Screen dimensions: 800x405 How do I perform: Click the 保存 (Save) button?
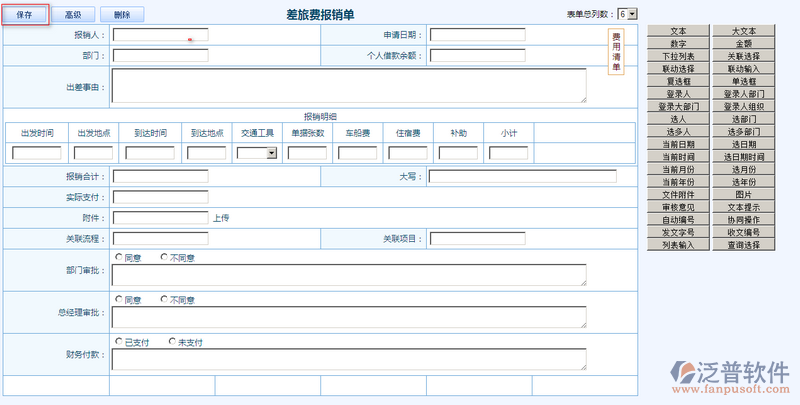click(25, 15)
